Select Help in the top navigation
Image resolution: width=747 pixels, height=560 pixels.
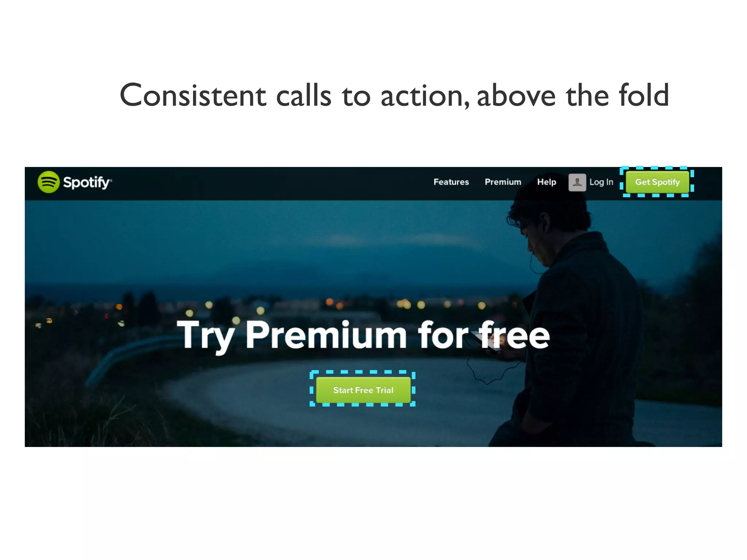[546, 182]
